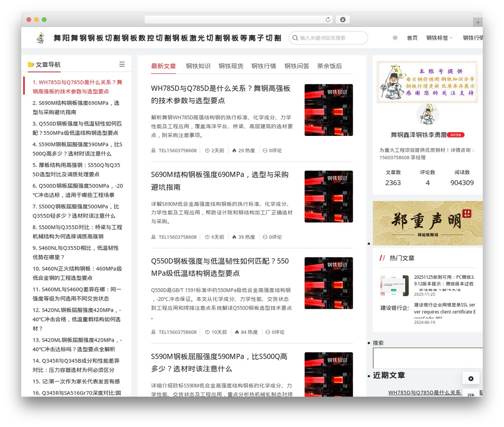
Task: Click the top sidebar banner 本账号提供
Action: [x=427, y=82]
